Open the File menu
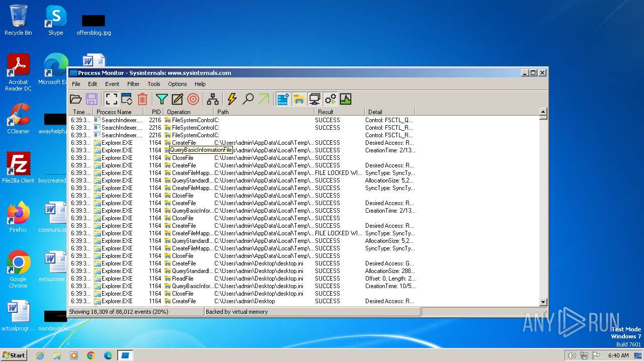Viewport: 644px width, 362px height. click(76, 84)
